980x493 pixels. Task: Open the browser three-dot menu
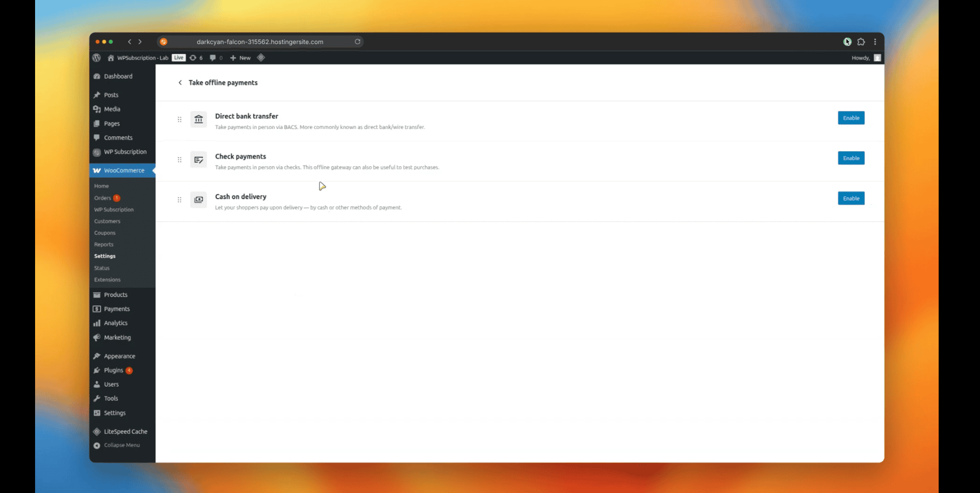(x=875, y=42)
